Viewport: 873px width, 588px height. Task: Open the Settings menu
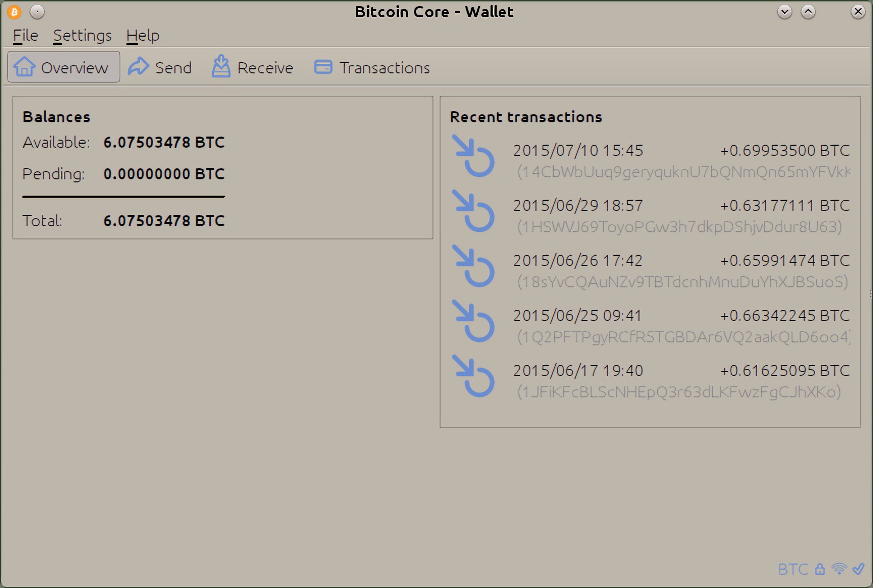[82, 35]
